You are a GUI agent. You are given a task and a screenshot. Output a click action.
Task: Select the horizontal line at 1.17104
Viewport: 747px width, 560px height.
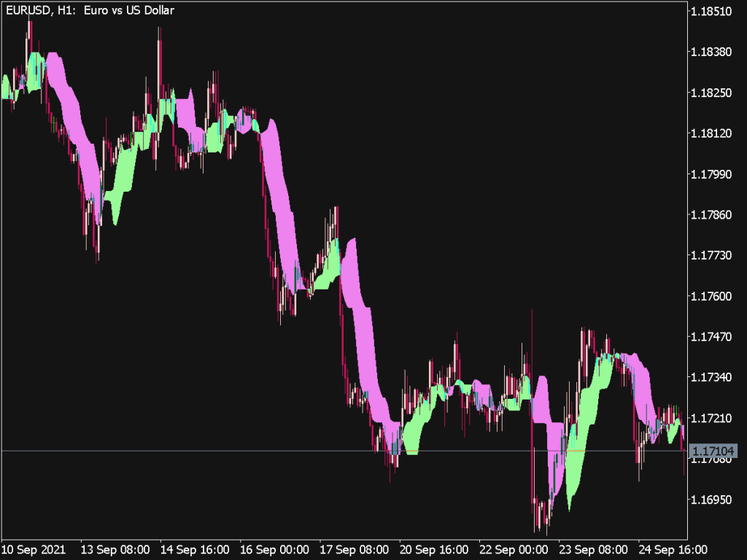[292, 452]
